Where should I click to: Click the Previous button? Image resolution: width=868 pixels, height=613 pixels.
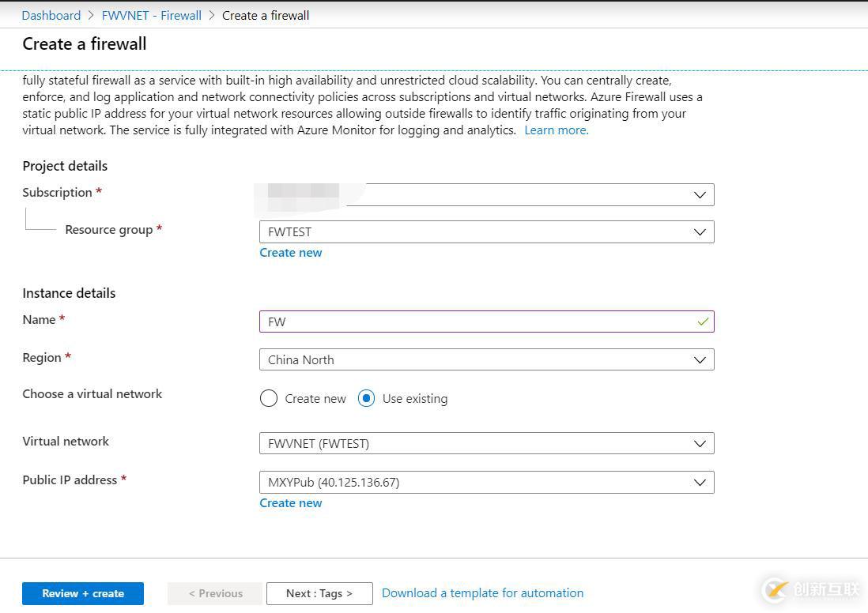(x=214, y=593)
